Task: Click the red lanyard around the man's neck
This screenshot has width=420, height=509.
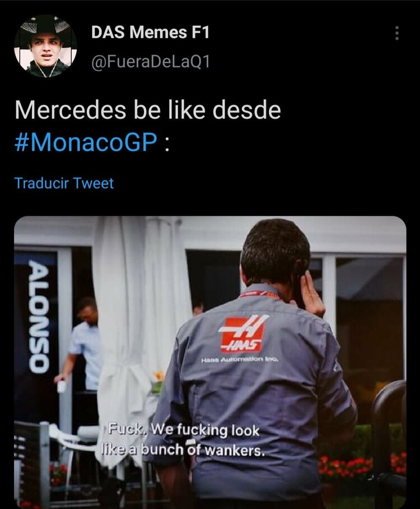Action: click(259, 295)
